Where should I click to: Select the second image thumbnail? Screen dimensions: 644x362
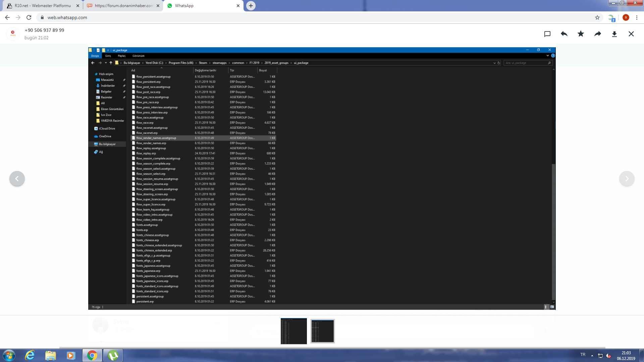(322, 331)
